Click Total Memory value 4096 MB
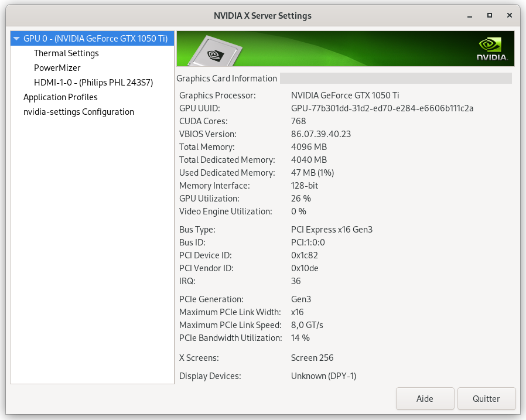Image resolution: width=526 pixels, height=420 pixels. tap(309, 147)
